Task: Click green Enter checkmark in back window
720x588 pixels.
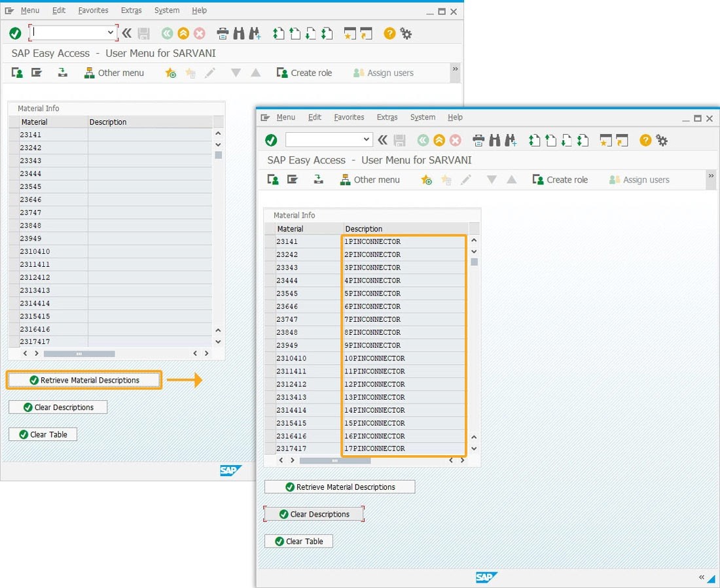Action: [x=15, y=33]
